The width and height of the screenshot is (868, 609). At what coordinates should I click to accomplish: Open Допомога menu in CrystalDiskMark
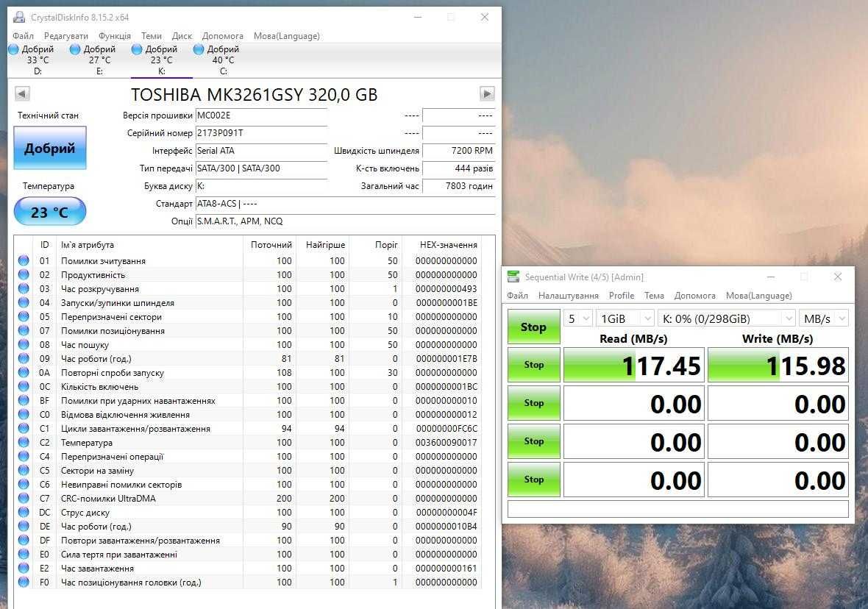[x=694, y=296]
